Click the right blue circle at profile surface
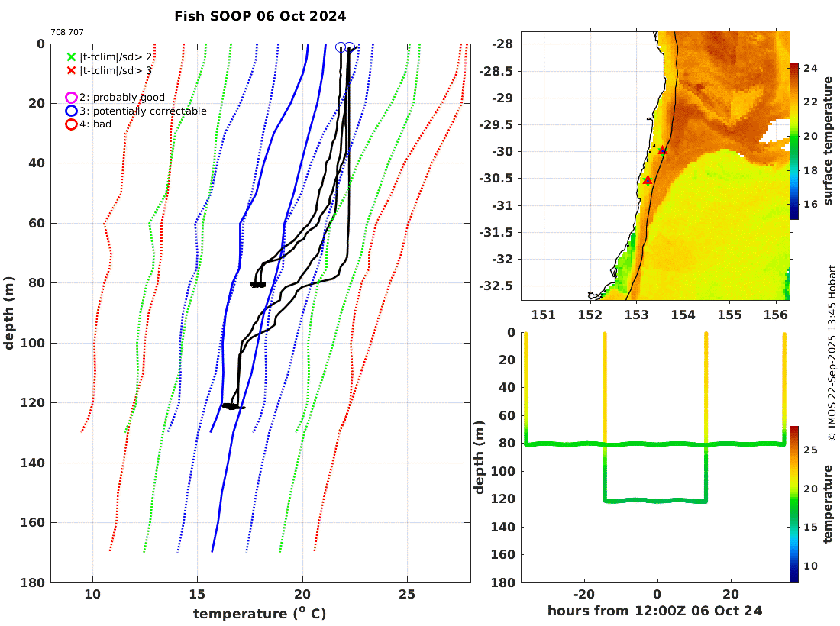 [349, 47]
